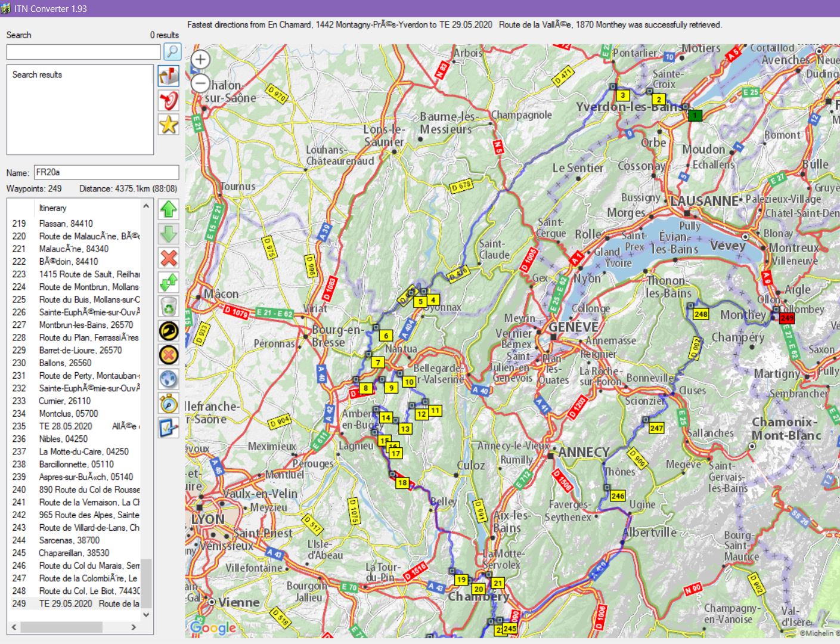Select row 246 Route du Col du Marais
The height and width of the screenshot is (644, 840).
(x=74, y=565)
